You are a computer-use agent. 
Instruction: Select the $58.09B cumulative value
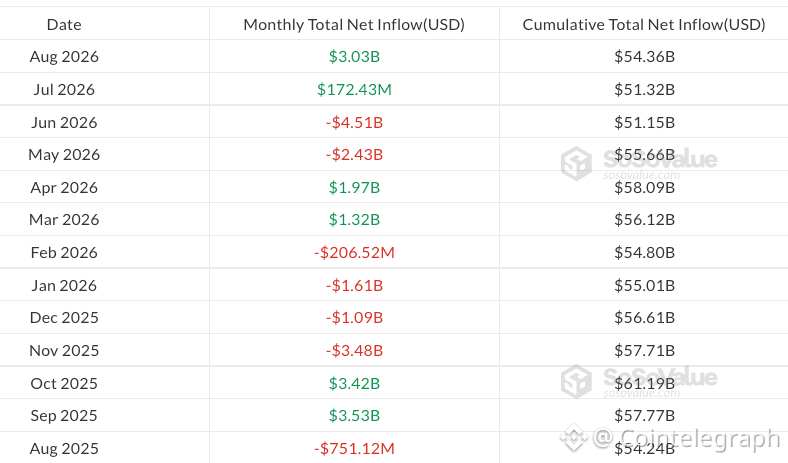pyautogui.click(x=644, y=188)
